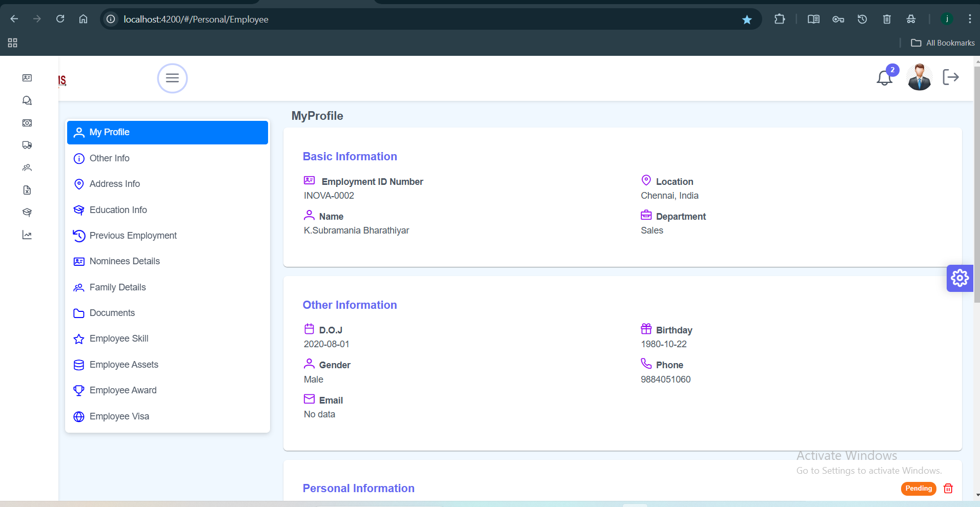Open Education Info section
The height and width of the screenshot is (507, 980).
(x=118, y=210)
